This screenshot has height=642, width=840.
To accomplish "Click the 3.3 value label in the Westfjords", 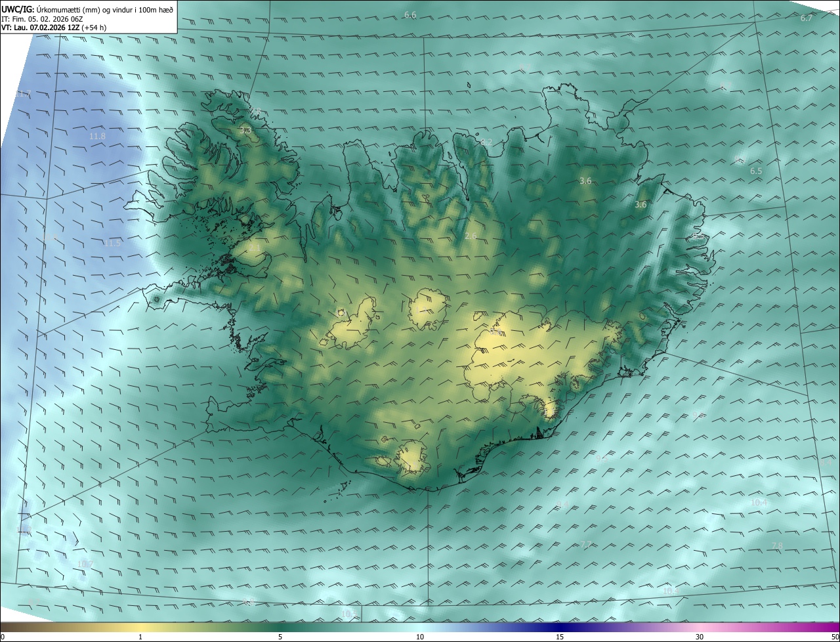I will tap(245, 131).
